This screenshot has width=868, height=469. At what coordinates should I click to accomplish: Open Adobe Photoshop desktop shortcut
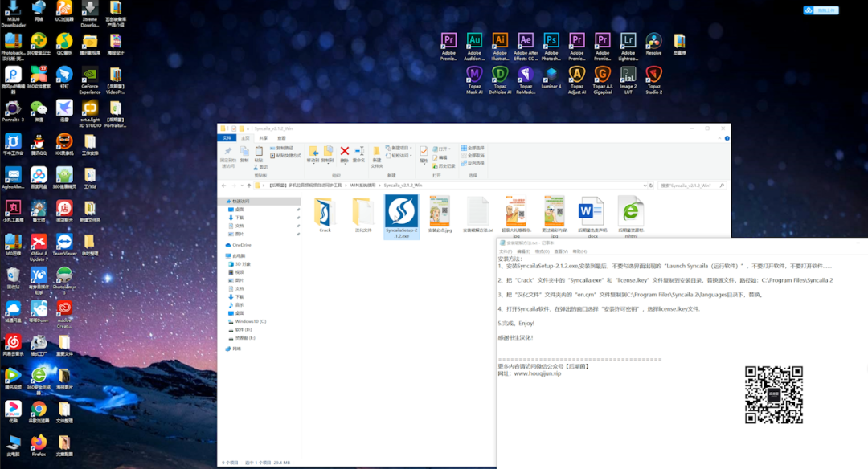point(551,47)
